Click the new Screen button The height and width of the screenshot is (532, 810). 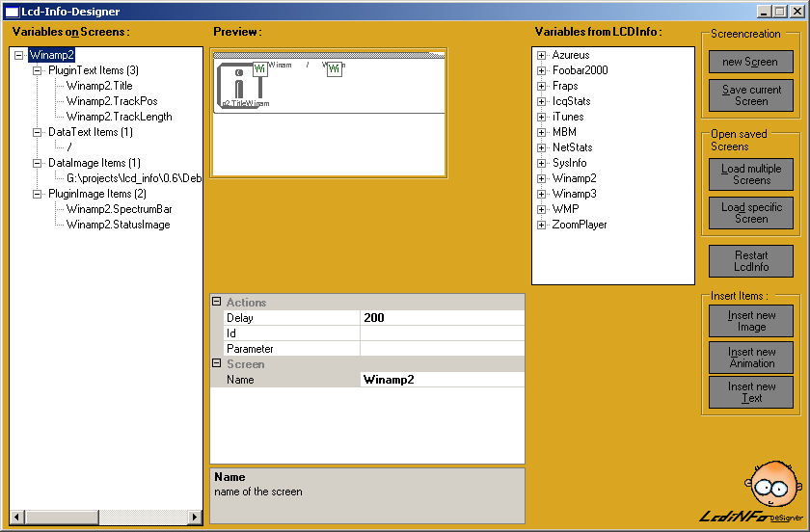pos(750,62)
